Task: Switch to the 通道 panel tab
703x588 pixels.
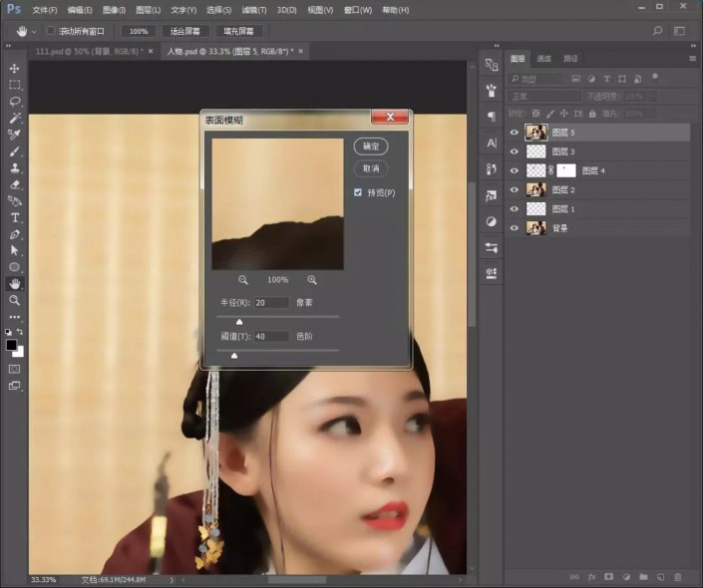Action: pyautogui.click(x=543, y=58)
